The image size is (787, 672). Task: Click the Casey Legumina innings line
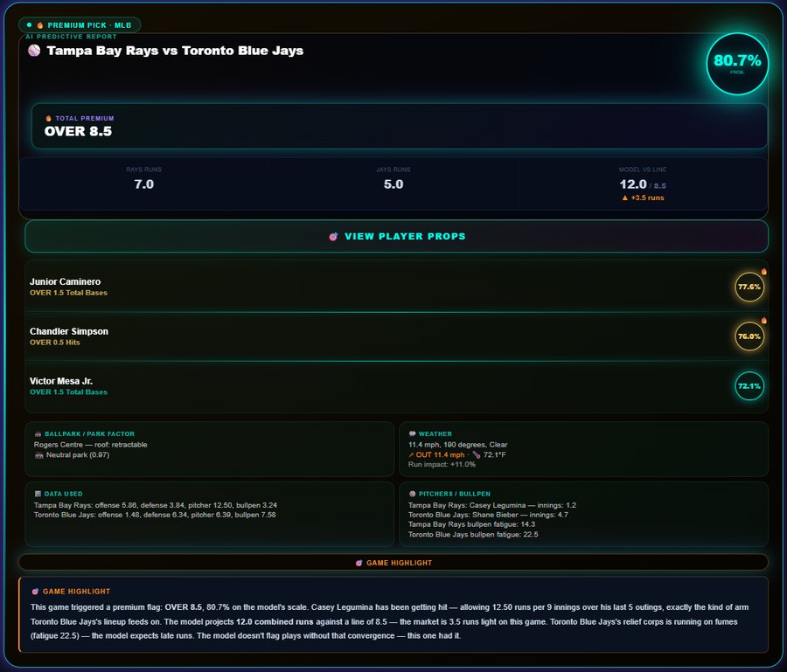tap(491, 505)
